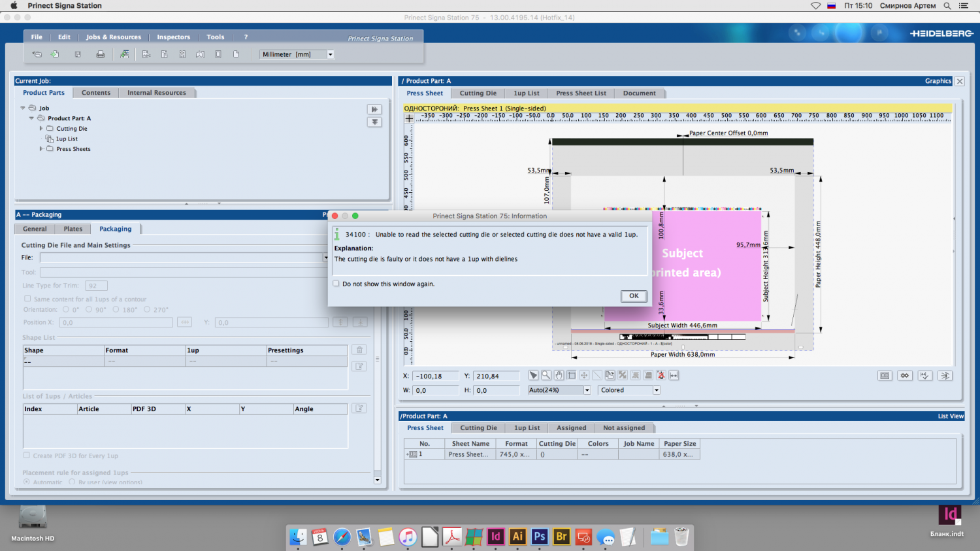
Task: Click the print icon in the main toolbar
Action: 101,54
